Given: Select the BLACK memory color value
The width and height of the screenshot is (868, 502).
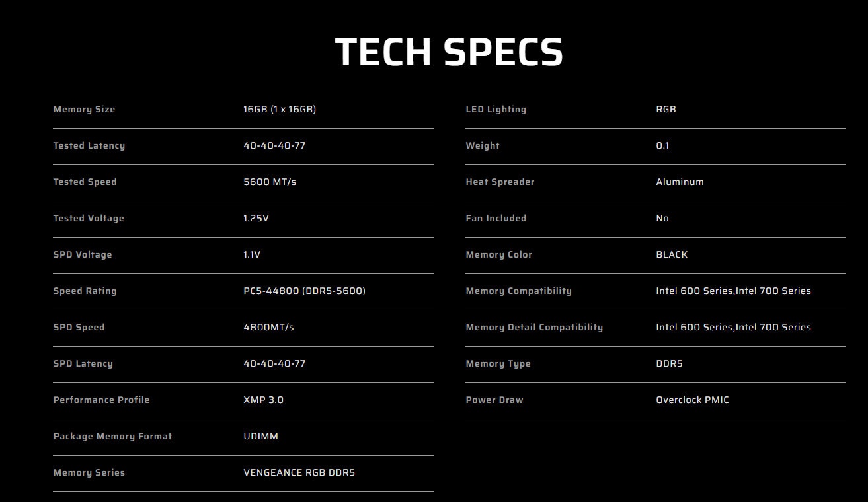Looking at the screenshot, I should pyautogui.click(x=672, y=254).
